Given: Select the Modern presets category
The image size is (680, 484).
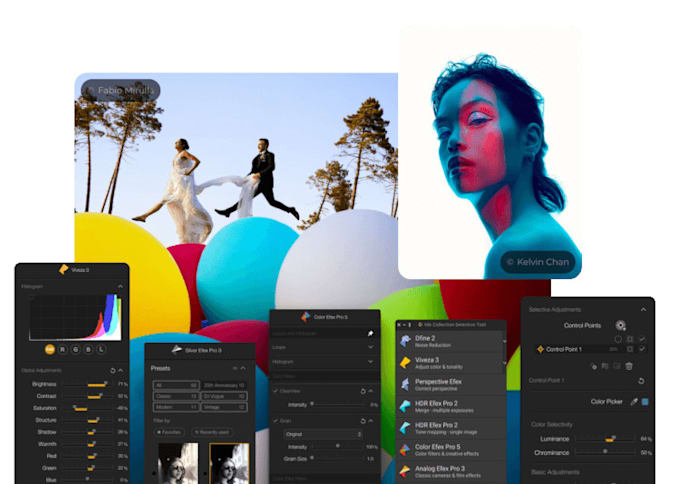Looking at the screenshot, I should (x=176, y=407).
